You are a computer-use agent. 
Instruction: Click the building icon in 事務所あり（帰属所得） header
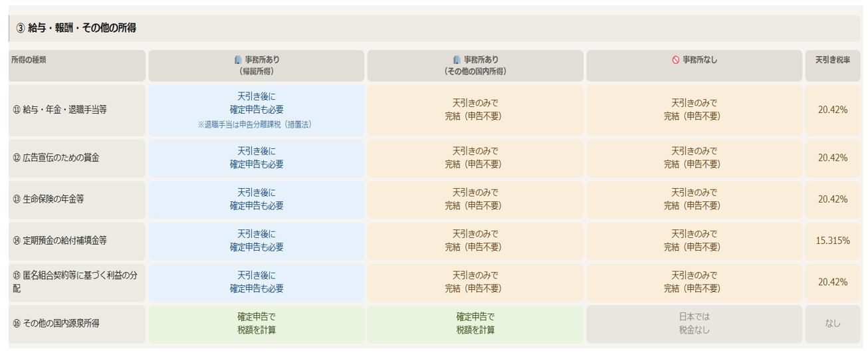(238, 60)
